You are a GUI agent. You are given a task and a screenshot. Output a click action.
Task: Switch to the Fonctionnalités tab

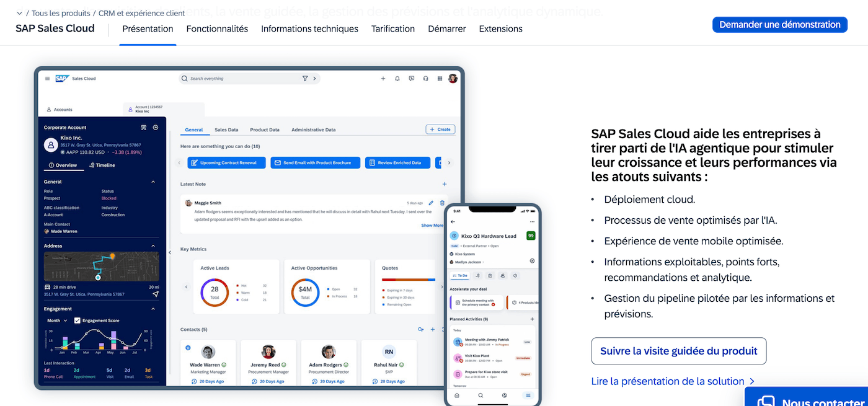pos(217,29)
